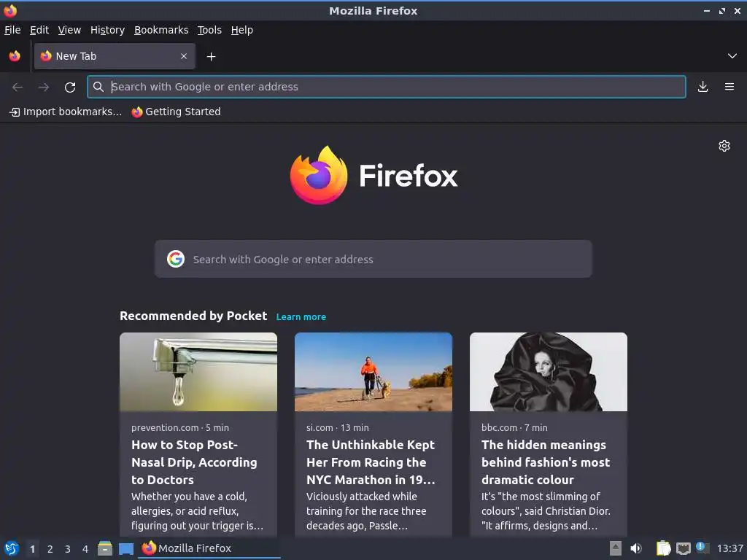Click si.com · 13 min source text

337,427
